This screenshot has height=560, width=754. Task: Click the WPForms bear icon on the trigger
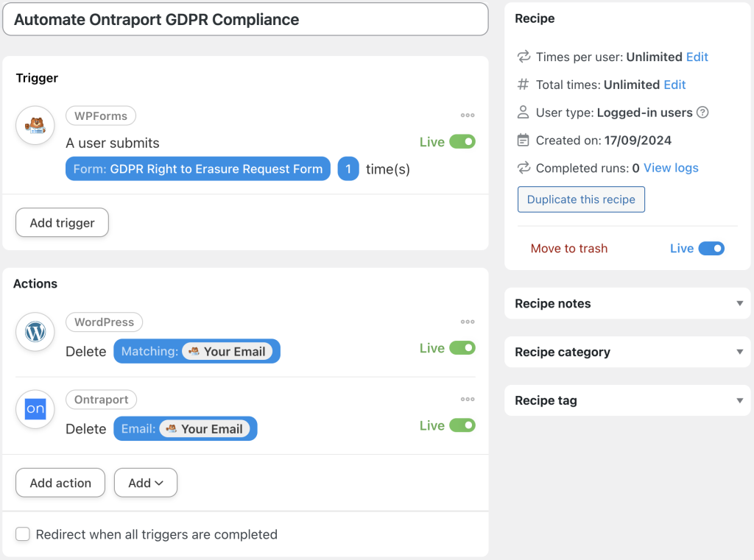point(35,126)
